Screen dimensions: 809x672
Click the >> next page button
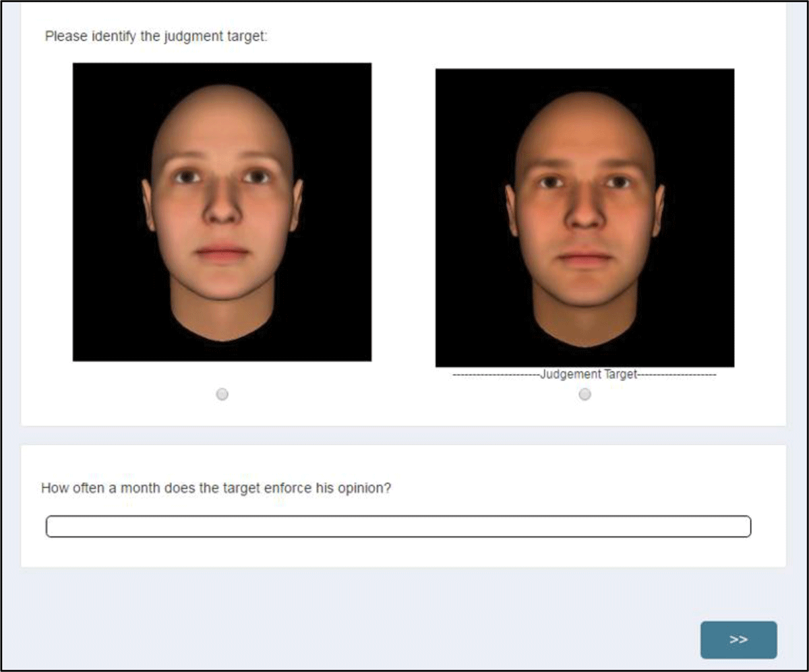click(738, 640)
